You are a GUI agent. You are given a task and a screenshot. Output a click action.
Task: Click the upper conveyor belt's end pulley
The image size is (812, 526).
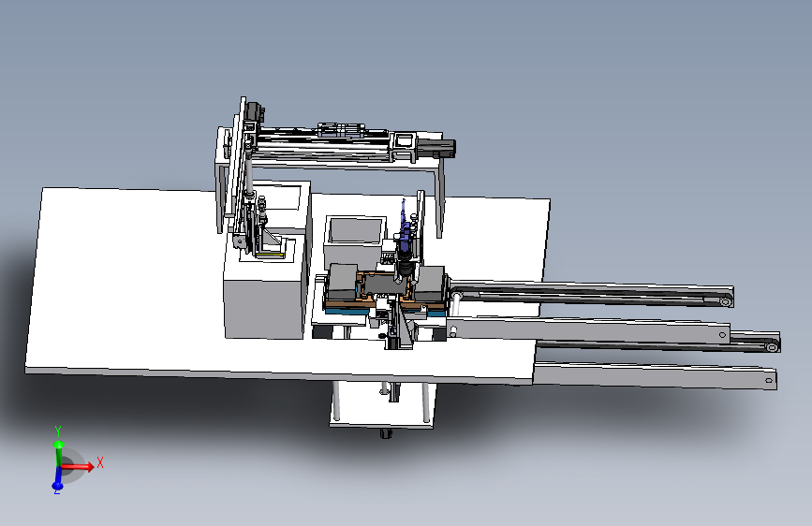click(725, 301)
